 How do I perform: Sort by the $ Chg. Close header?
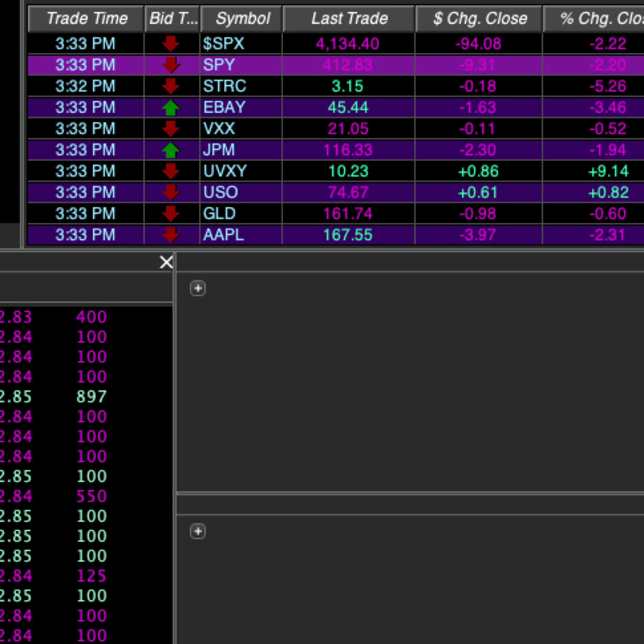479,19
